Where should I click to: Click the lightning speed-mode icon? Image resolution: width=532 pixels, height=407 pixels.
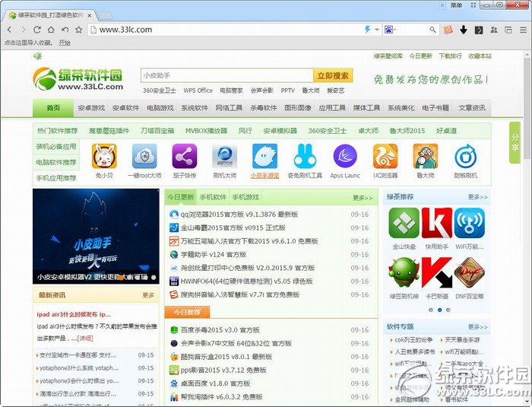coord(367,30)
